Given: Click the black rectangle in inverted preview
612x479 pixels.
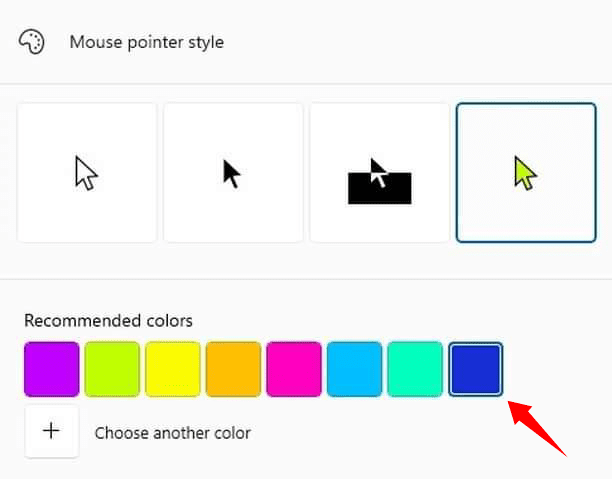Looking at the screenshot, I should 379,188.
